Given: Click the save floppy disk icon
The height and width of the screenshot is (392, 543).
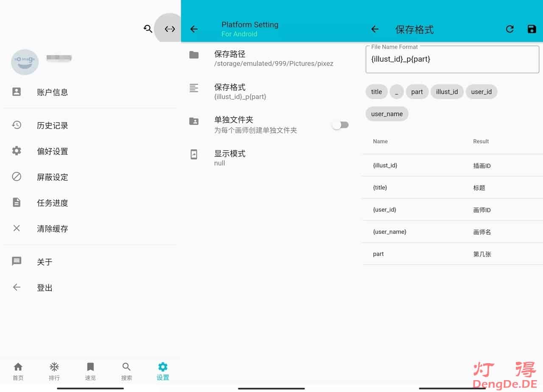Looking at the screenshot, I should tap(532, 29).
